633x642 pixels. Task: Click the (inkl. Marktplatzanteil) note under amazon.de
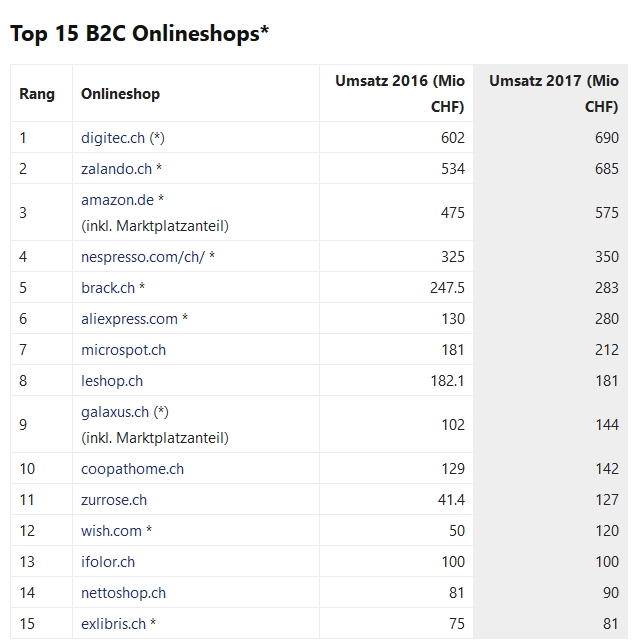tap(155, 226)
